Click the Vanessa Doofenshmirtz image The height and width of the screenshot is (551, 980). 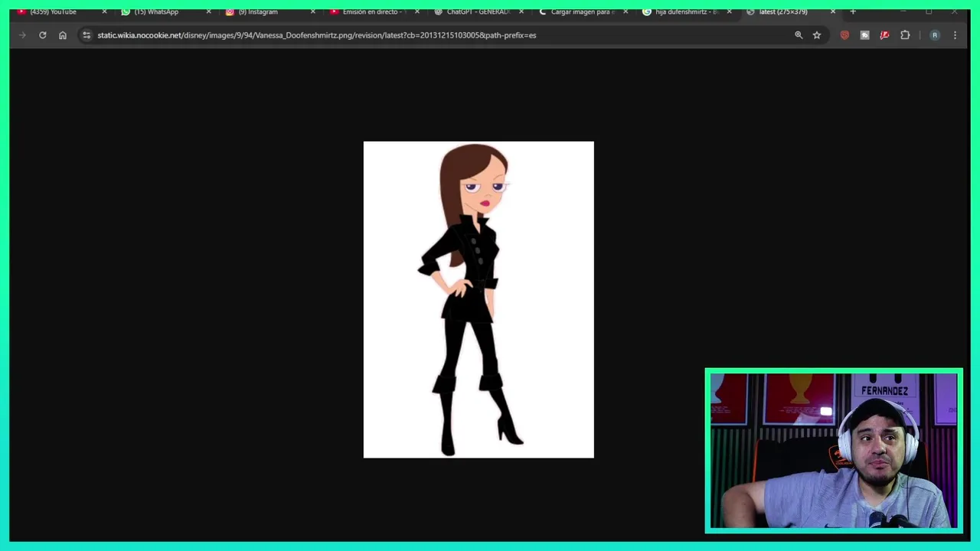pyautogui.click(x=479, y=299)
